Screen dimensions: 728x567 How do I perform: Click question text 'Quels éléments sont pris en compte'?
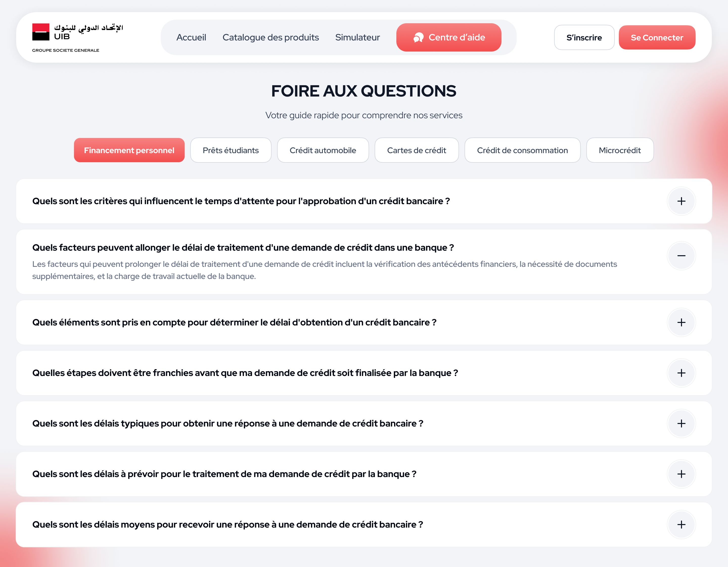(x=234, y=322)
